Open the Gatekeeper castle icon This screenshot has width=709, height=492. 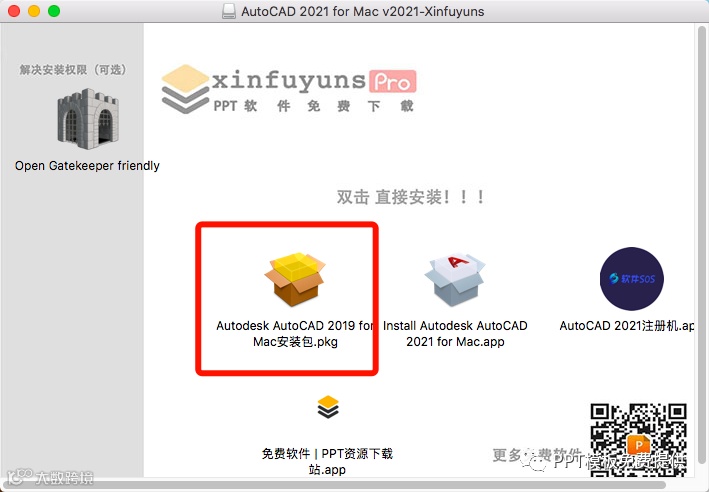coord(87,119)
